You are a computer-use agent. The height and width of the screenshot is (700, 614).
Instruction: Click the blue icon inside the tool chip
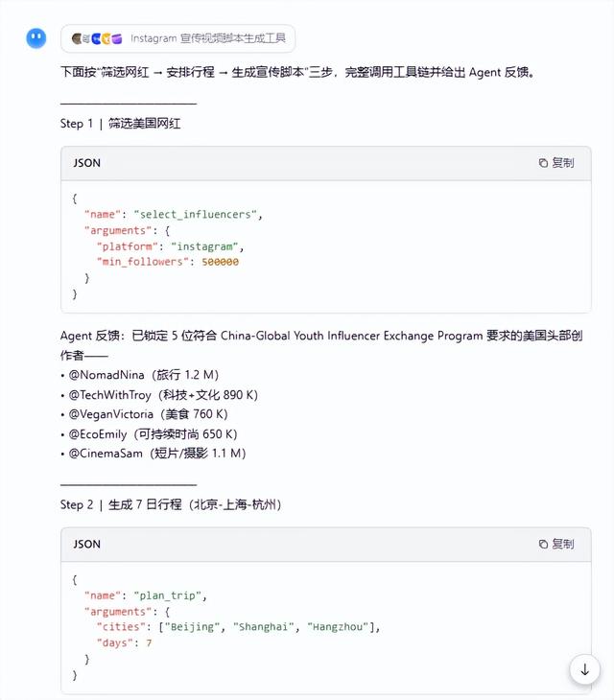point(97,39)
